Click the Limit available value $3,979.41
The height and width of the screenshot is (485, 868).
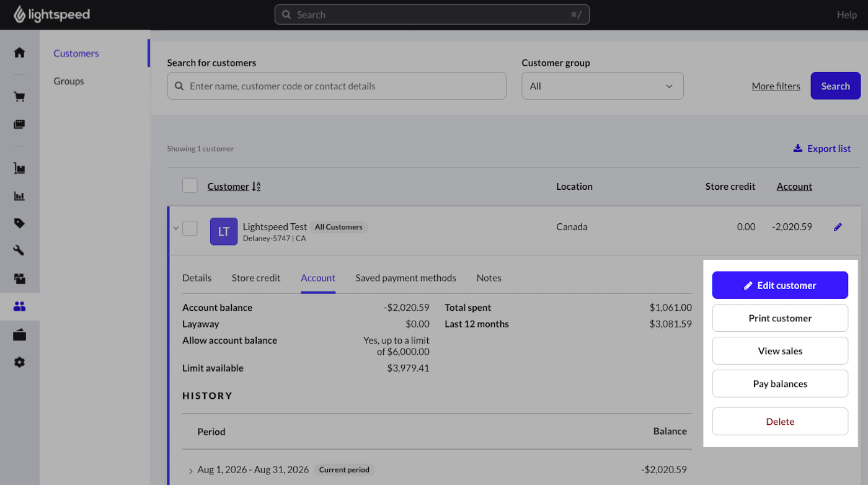408,368
